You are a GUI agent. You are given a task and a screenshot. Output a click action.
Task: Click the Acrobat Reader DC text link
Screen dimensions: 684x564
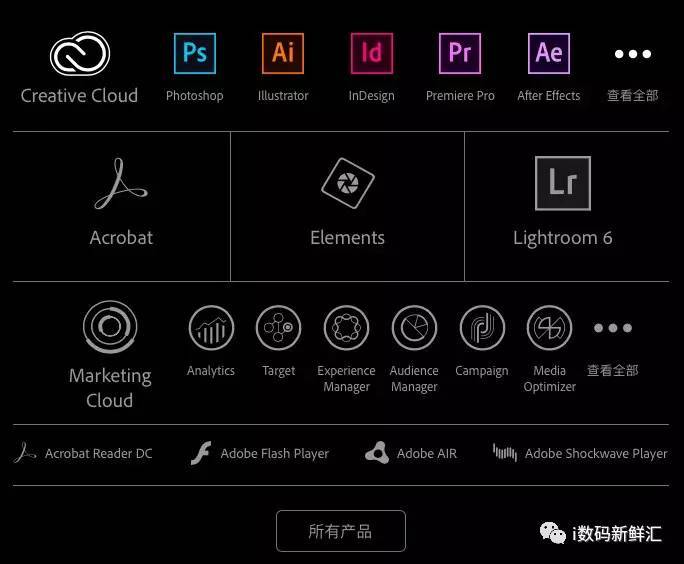click(99, 454)
